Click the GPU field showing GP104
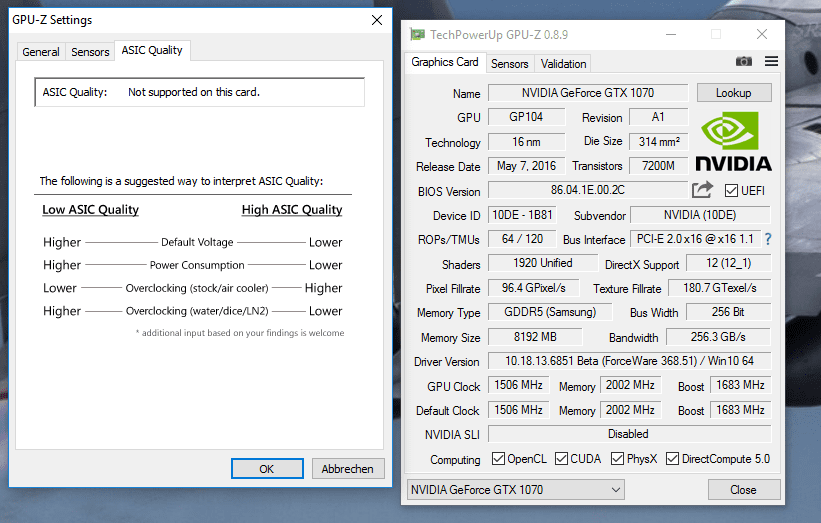The width and height of the screenshot is (821, 523). click(x=526, y=117)
